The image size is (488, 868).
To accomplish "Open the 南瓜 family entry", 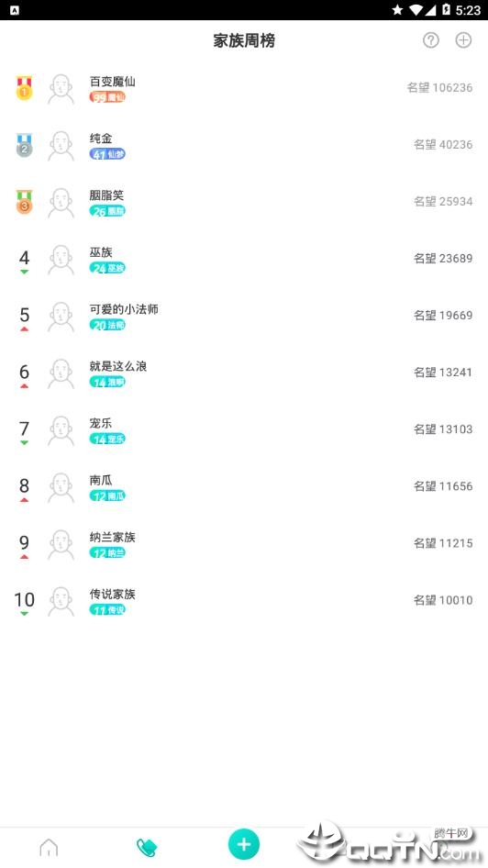I will [244, 488].
